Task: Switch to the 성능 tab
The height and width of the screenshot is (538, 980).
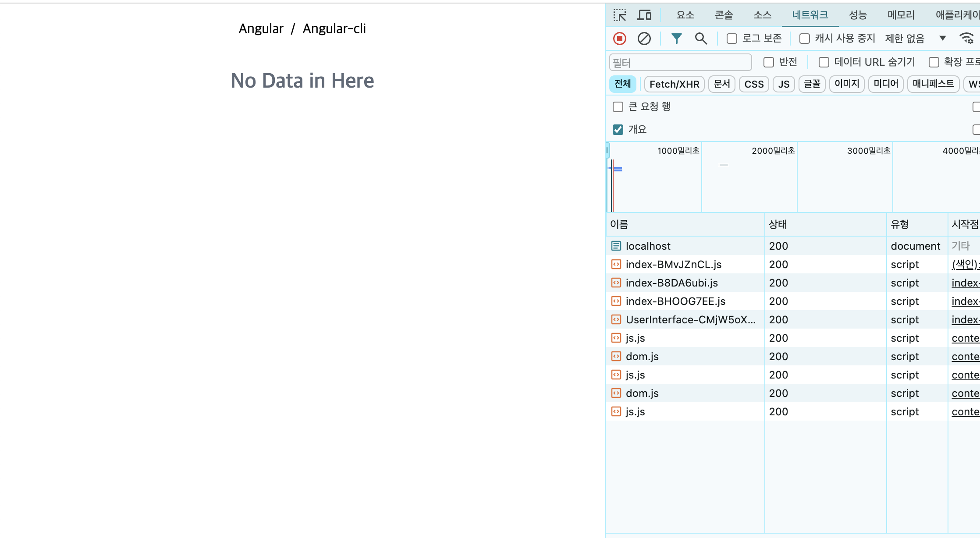Action: click(x=858, y=15)
